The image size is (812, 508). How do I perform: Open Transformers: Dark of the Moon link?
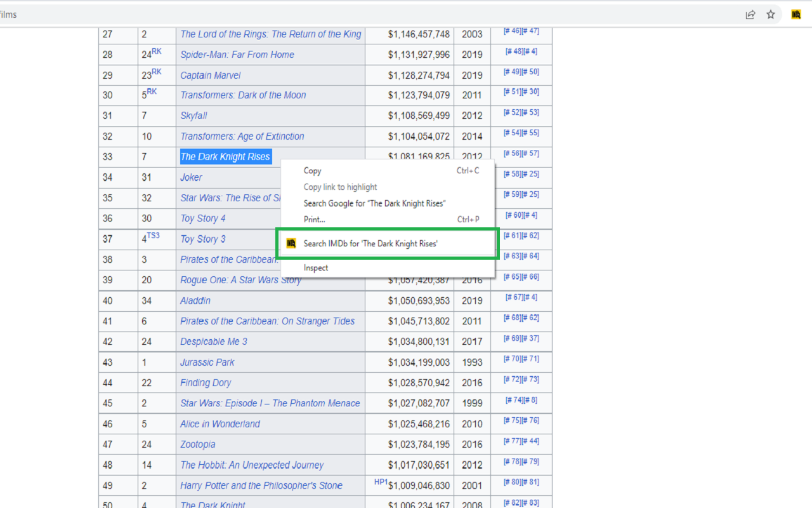pos(243,95)
